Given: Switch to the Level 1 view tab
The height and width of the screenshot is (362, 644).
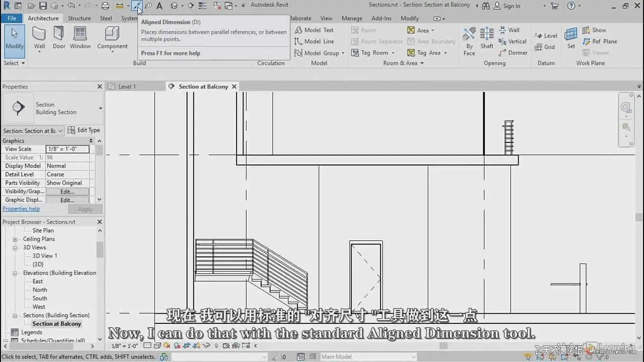Looking at the screenshot, I should pyautogui.click(x=127, y=86).
